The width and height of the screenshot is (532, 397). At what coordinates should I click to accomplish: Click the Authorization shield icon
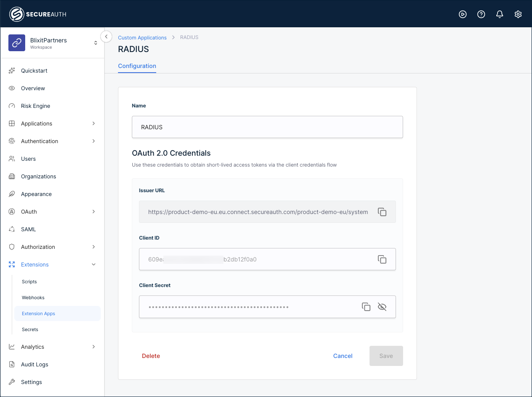[12, 247]
